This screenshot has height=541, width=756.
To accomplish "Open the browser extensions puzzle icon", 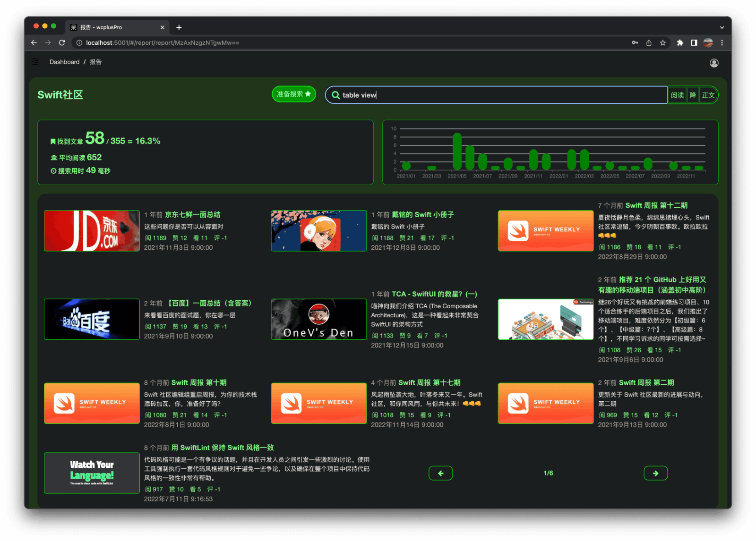I will point(680,42).
